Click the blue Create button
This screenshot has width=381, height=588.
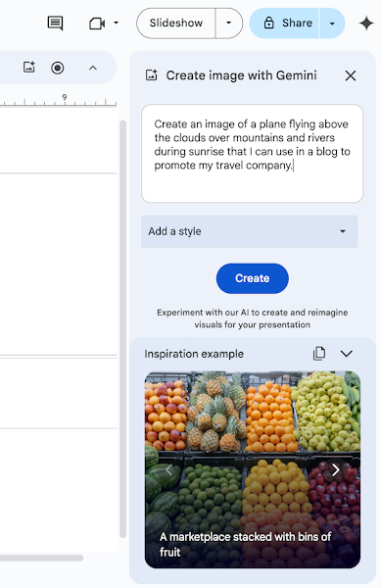253,278
